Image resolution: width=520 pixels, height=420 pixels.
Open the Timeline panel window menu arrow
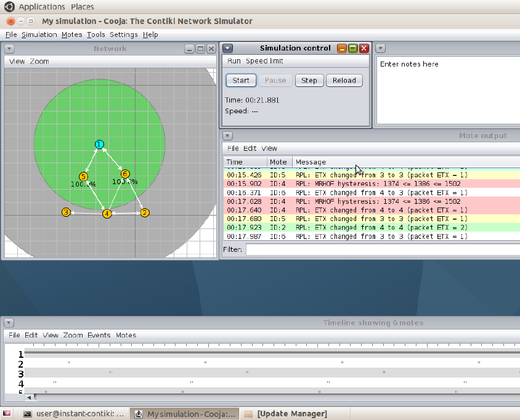pos(10,323)
